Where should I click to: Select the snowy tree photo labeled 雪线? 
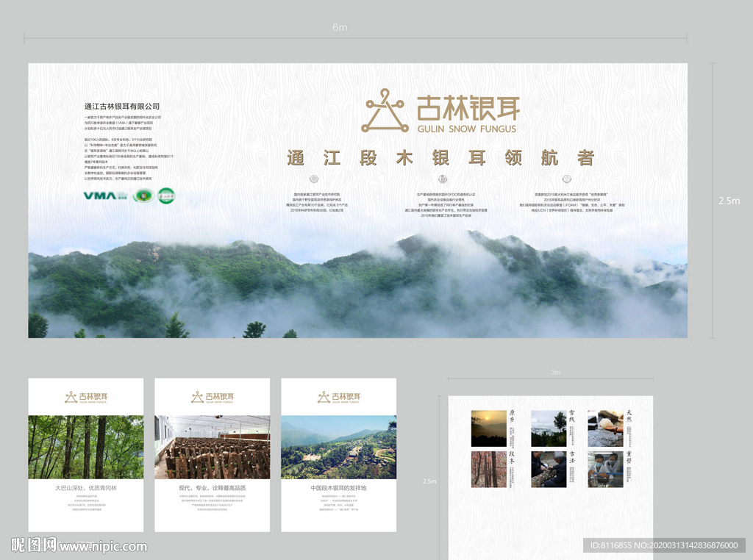click(549, 428)
